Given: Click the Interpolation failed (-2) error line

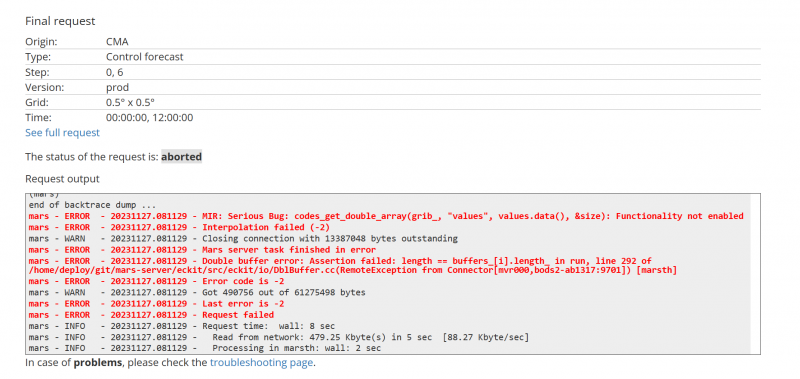Looking at the screenshot, I should [x=179, y=227].
